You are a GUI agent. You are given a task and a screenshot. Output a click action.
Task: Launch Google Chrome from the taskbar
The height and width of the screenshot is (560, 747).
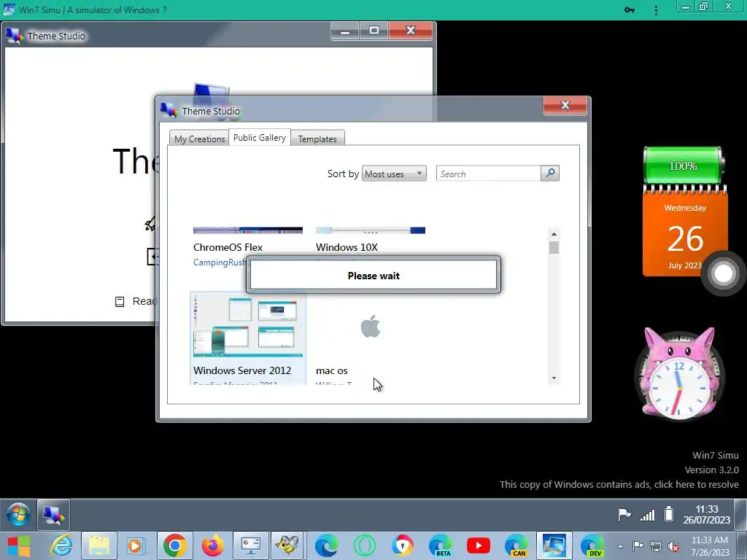(x=175, y=545)
